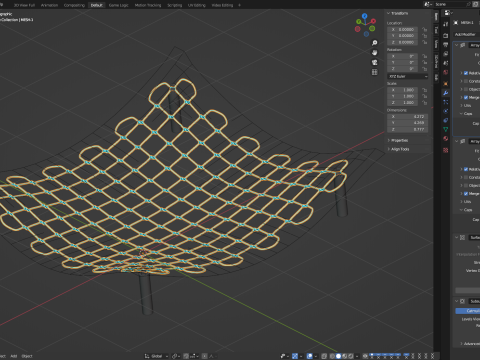
Task: Open the Material properties sphere icon
Action: coord(446,139)
